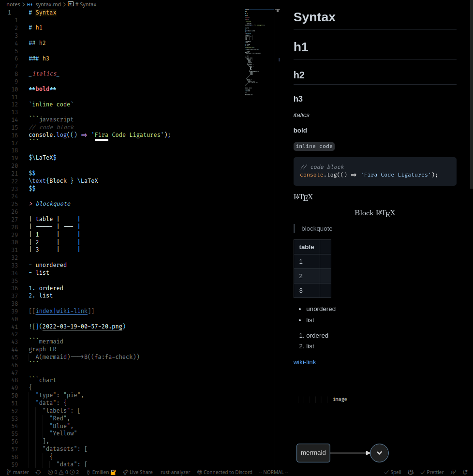Select the notes folder breadcrumb
Screen dimensions: 473x476
13,4
